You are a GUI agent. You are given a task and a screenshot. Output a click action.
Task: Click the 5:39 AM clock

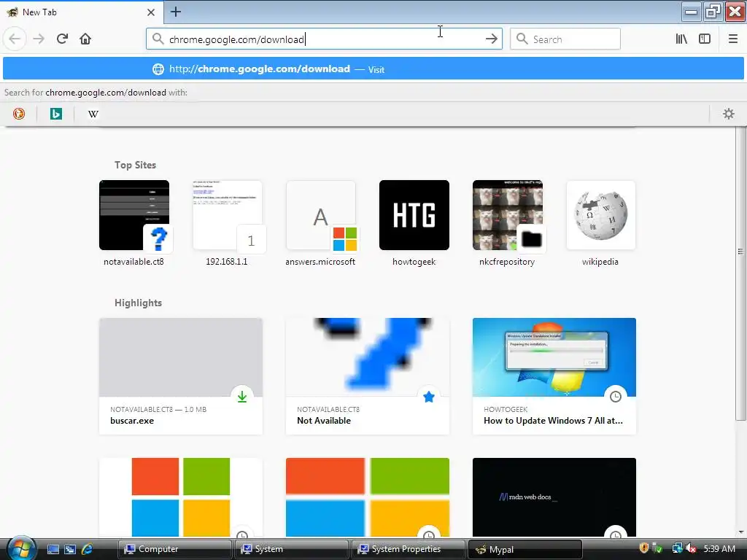pos(719,548)
